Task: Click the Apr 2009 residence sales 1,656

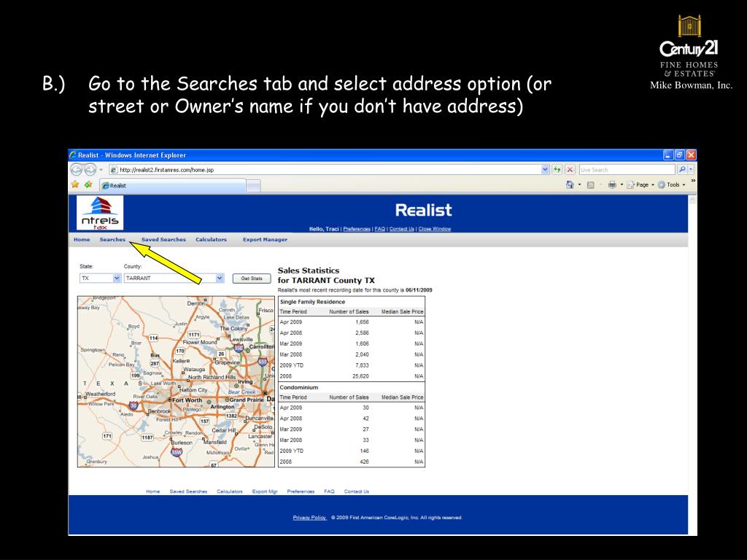Action: (362, 322)
